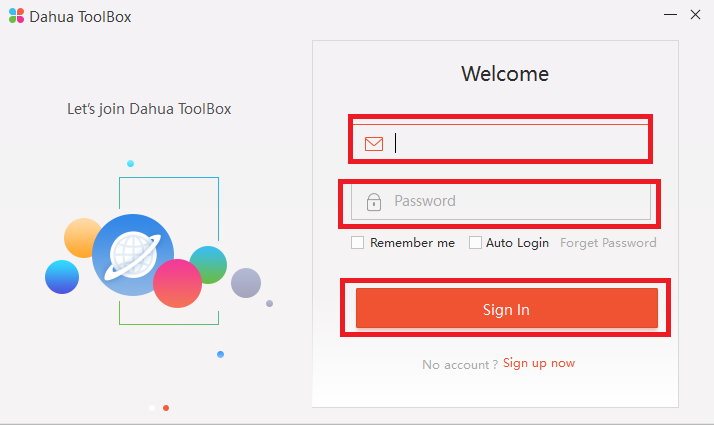The width and height of the screenshot is (714, 425).
Task: Click the green sphere in the illustration
Action: point(209,263)
